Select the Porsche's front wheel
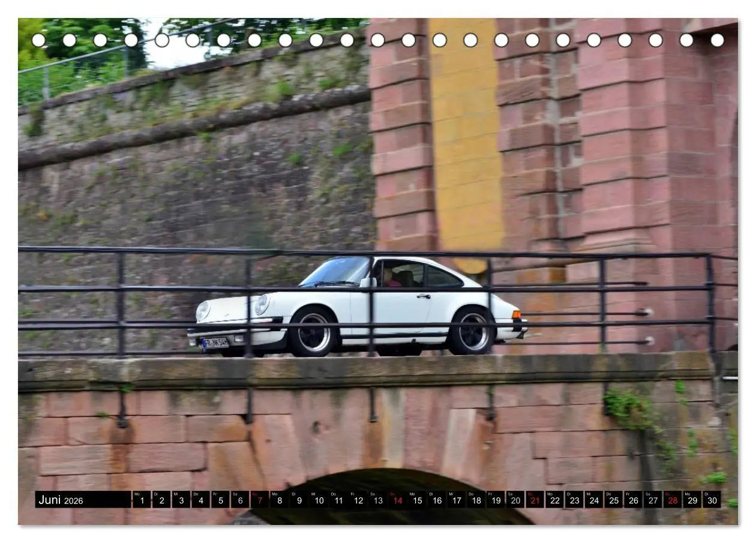Screen dimensions: 756x543 313,332
